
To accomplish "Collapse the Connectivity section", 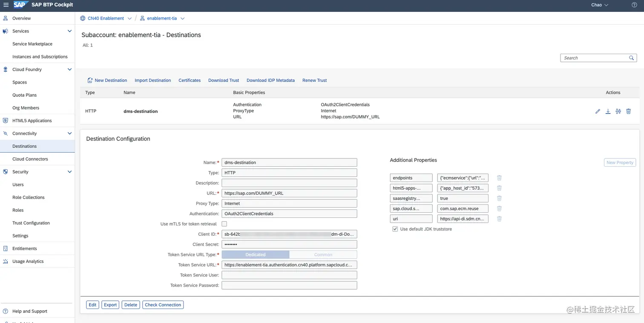I will (69, 133).
